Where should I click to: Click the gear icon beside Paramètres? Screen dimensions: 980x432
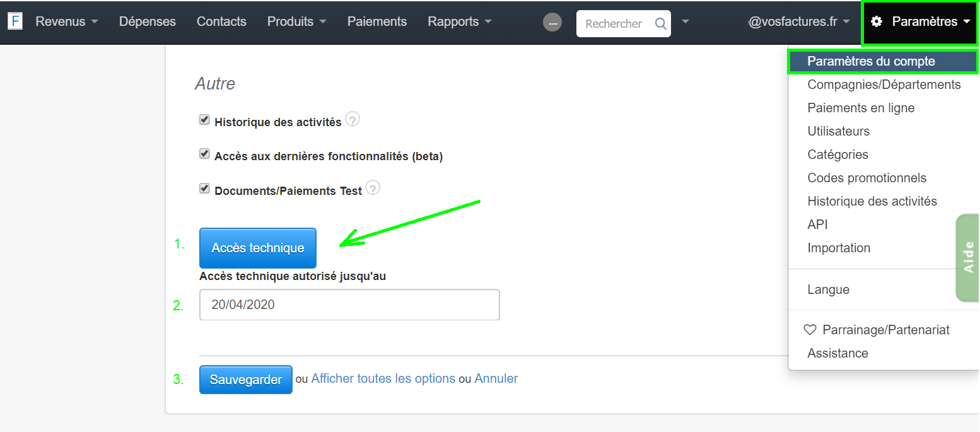877,21
